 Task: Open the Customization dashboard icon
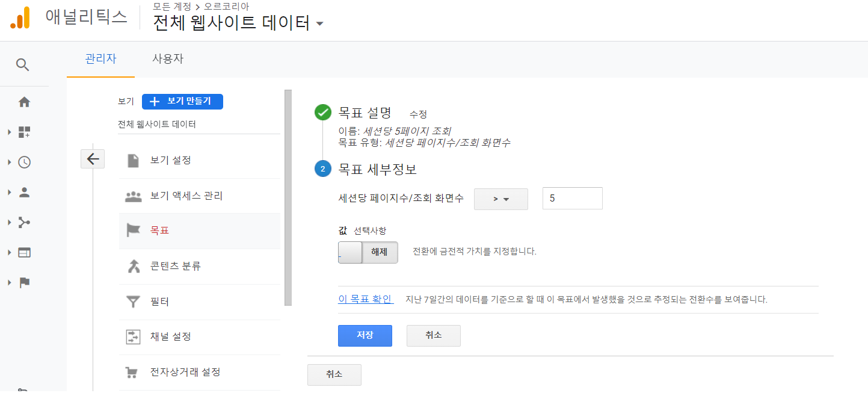[x=24, y=132]
